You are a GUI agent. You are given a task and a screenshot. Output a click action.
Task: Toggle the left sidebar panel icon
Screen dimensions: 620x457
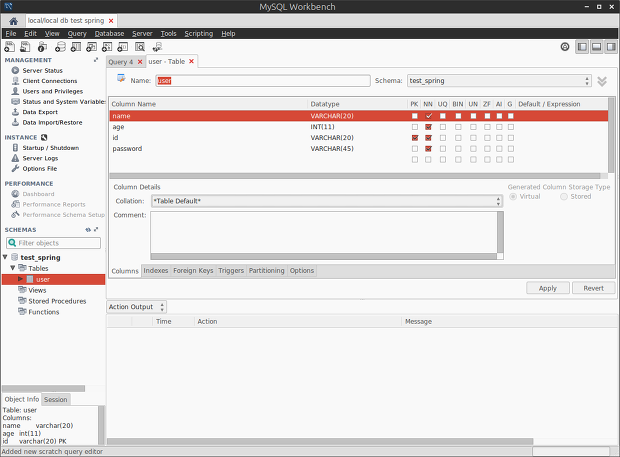(582, 47)
